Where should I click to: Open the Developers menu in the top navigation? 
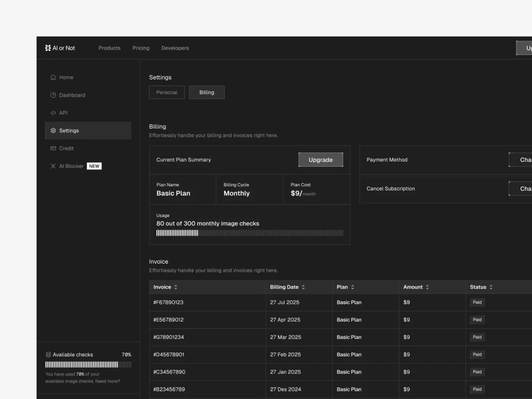[x=175, y=48]
